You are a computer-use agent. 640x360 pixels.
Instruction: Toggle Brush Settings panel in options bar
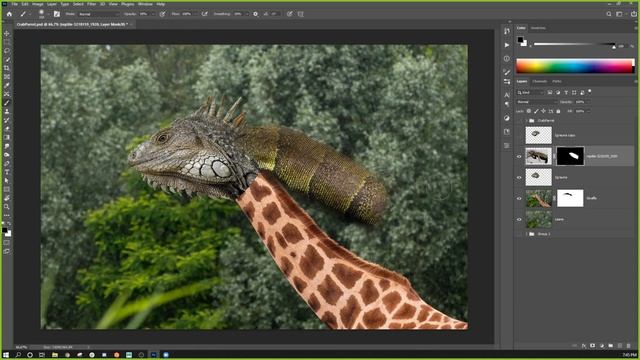(57, 14)
